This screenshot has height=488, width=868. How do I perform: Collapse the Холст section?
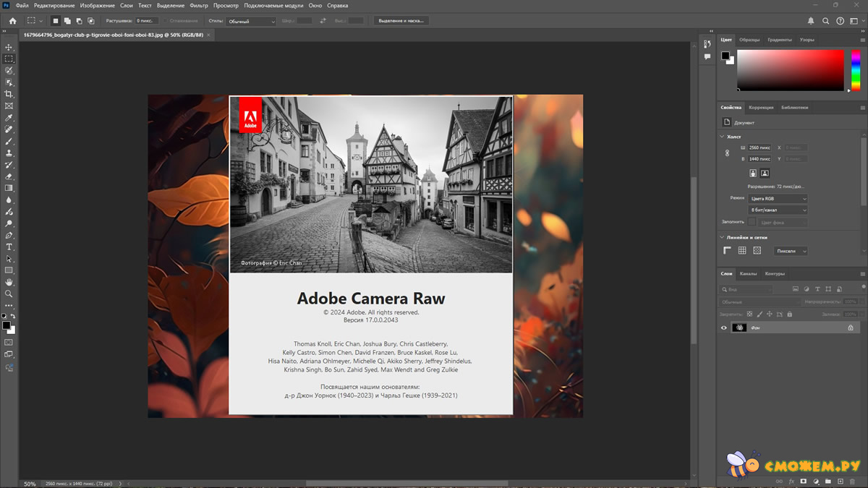[722, 137]
